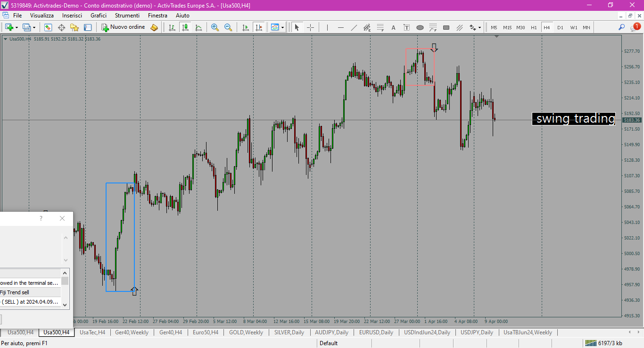Switch to the GOLD,Weekly chart tab
644x348 pixels.
(246, 332)
